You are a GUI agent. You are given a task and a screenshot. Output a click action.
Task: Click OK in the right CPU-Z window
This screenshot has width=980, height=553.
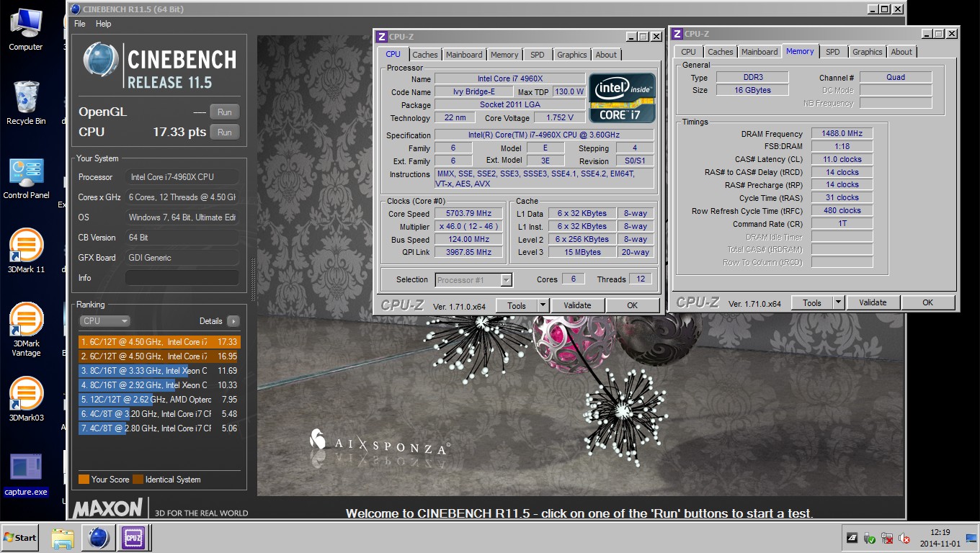[927, 302]
